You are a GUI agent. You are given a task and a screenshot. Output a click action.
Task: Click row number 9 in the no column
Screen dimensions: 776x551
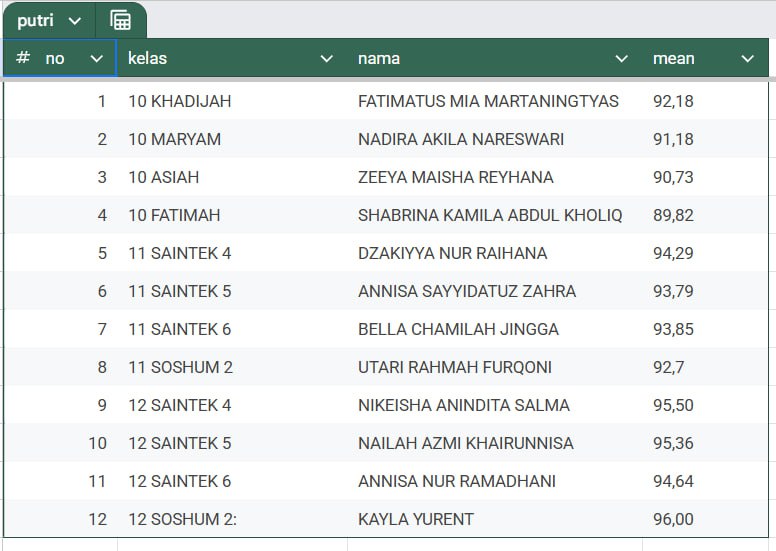point(101,405)
